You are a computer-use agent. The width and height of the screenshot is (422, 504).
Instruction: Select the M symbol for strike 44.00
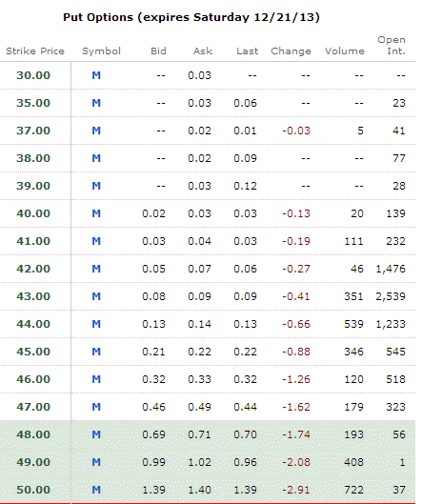coord(96,324)
